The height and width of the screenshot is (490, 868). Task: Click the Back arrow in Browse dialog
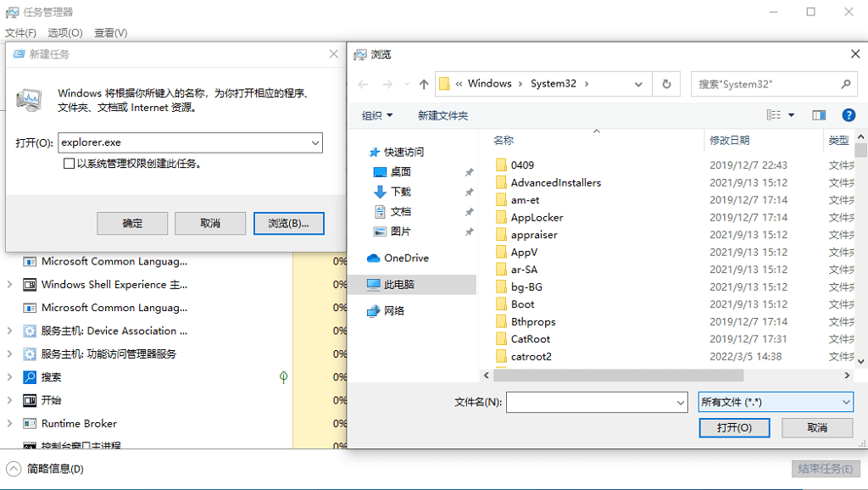click(363, 84)
